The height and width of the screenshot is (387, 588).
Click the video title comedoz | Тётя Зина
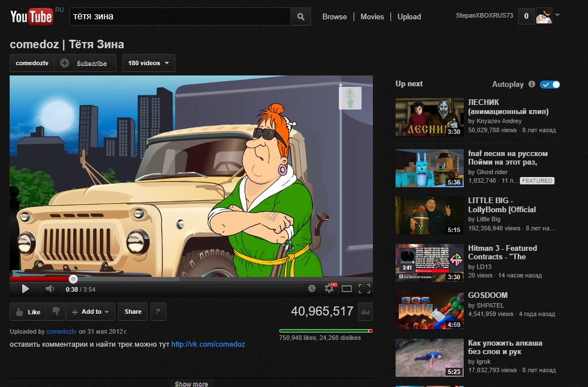point(67,44)
